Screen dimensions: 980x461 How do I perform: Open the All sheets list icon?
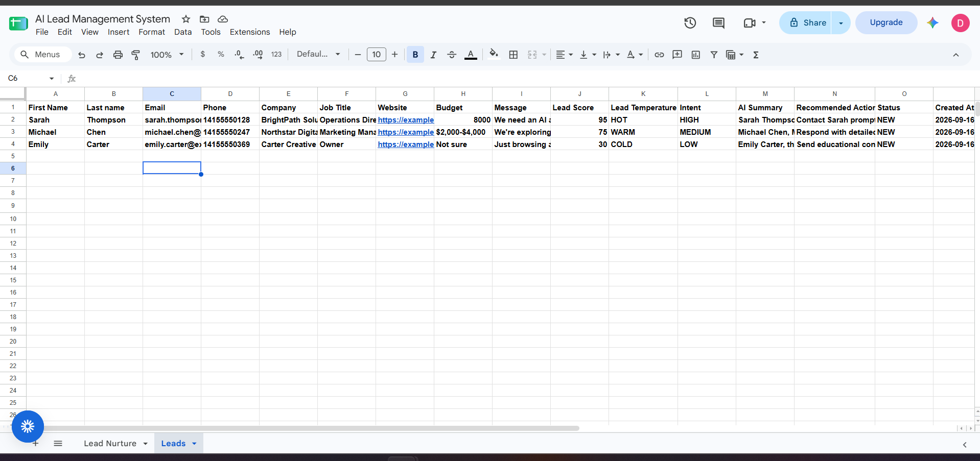(x=58, y=443)
